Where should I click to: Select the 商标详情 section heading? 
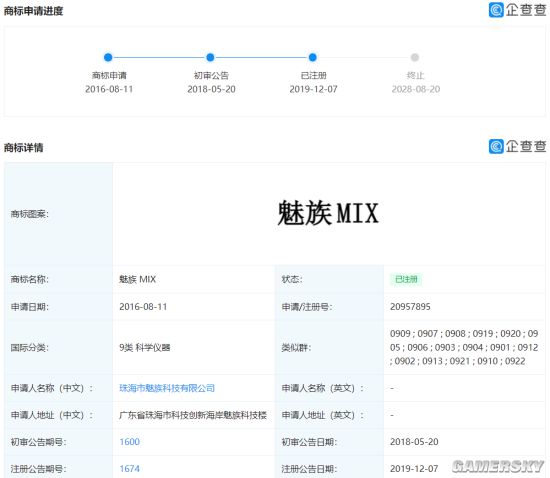24,147
